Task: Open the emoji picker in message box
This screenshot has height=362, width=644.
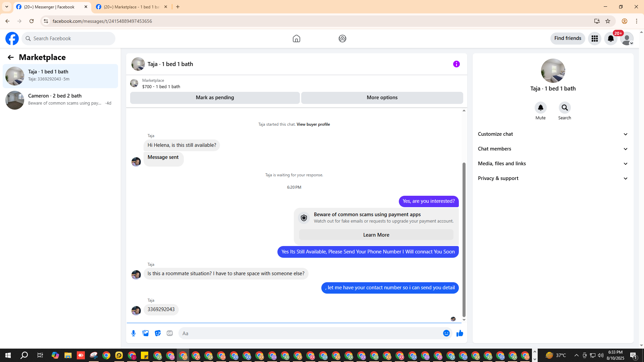Action: click(446, 333)
